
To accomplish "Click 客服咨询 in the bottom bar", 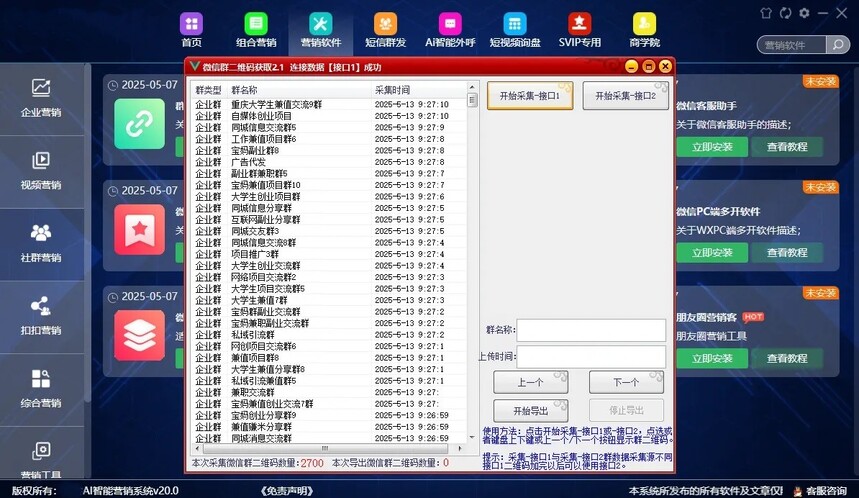I will [821, 491].
